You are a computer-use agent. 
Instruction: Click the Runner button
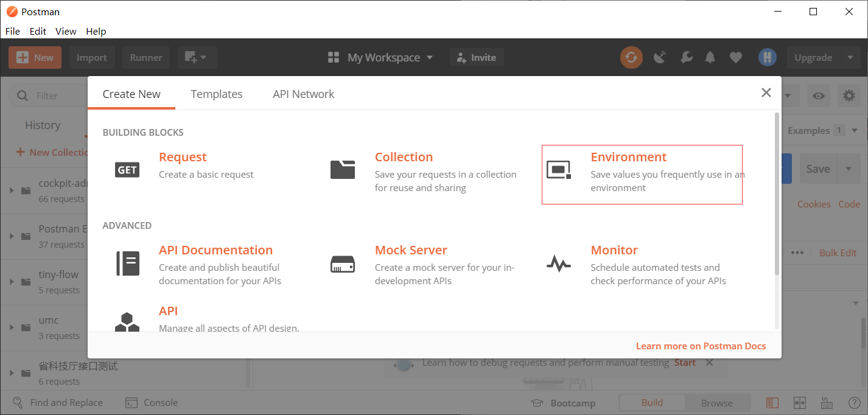click(x=146, y=58)
